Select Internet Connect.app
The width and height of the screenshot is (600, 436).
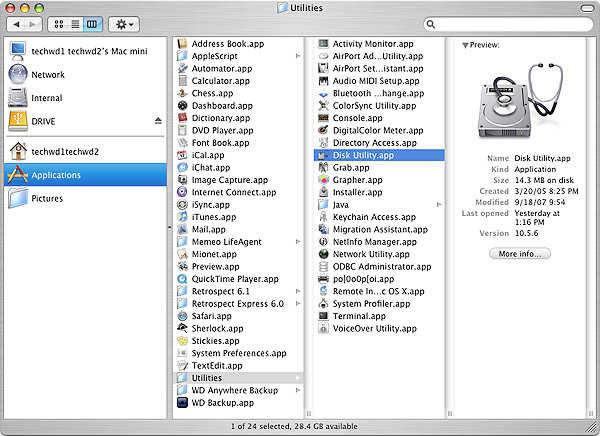(227, 192)
